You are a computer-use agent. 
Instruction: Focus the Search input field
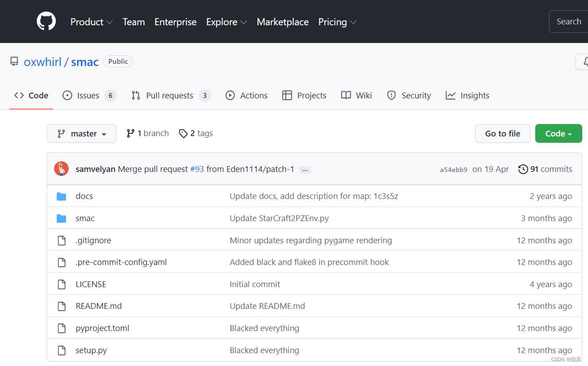tap(569, 22)
